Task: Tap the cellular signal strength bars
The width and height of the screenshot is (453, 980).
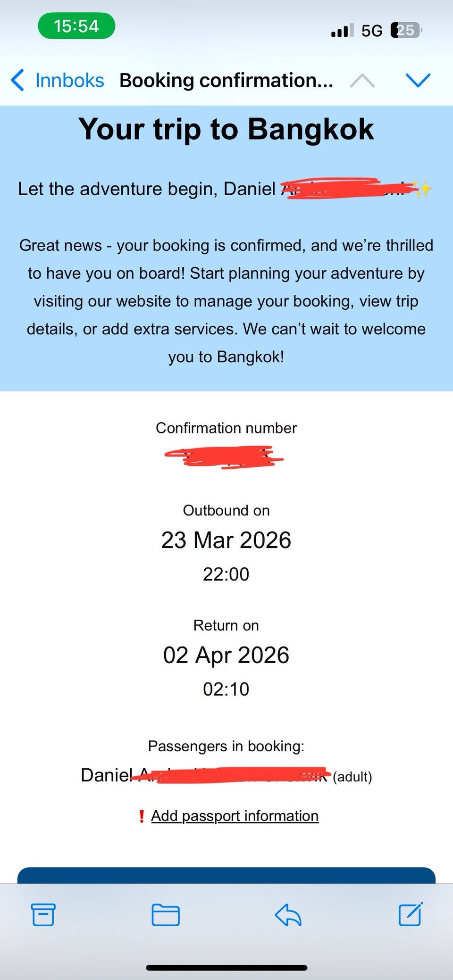Action: pos(342,31)
